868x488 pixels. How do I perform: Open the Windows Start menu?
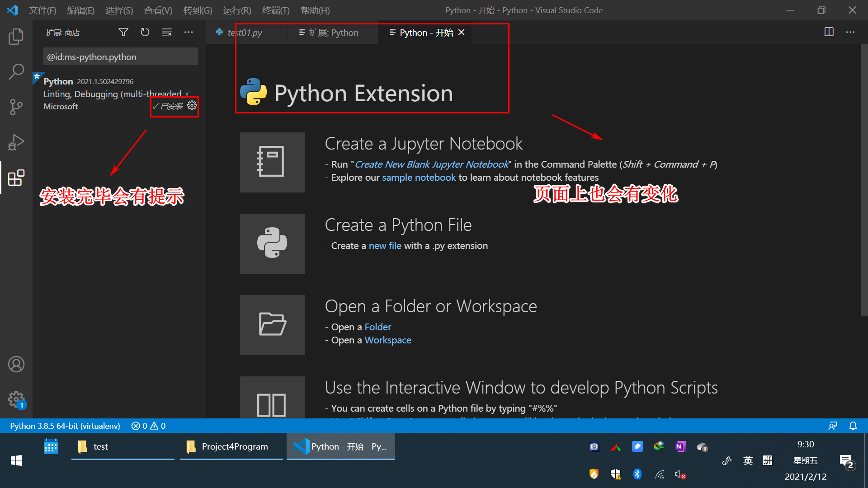tap(16, 460)
